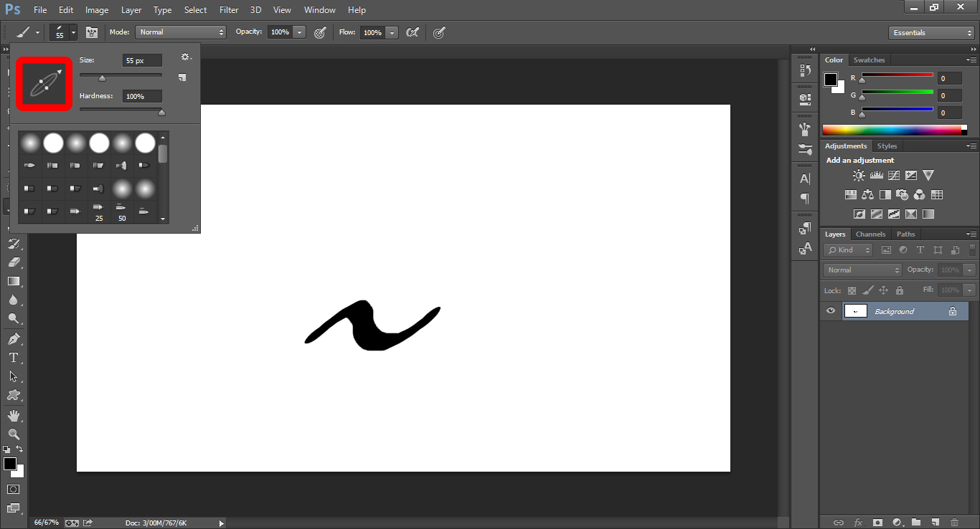
Task: Toggle lock position
Action: click(884, 290)
